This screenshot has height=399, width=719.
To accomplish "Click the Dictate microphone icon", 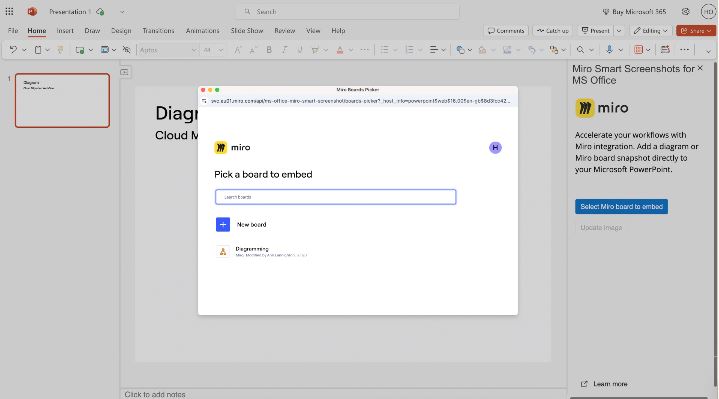I will pos(609,50).
